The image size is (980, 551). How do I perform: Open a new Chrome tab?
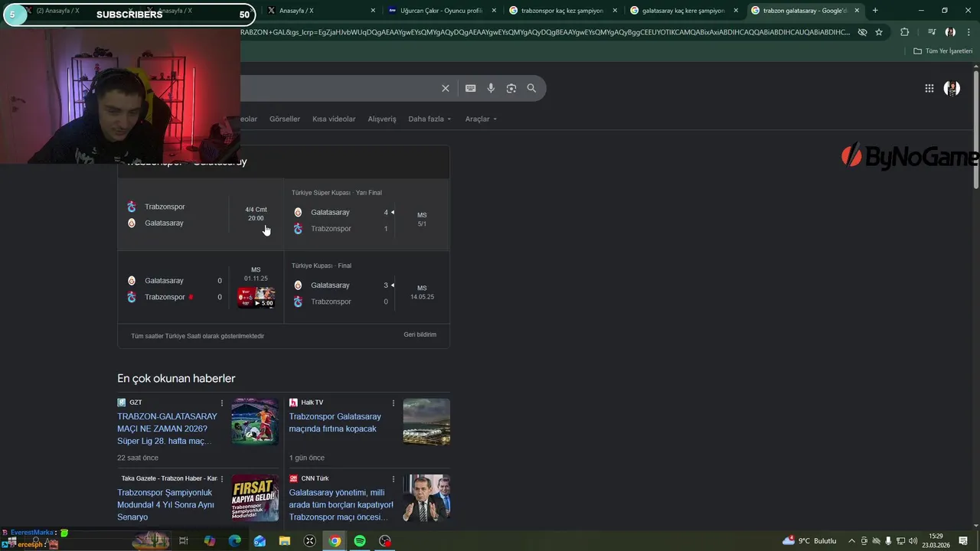[874, 11]
